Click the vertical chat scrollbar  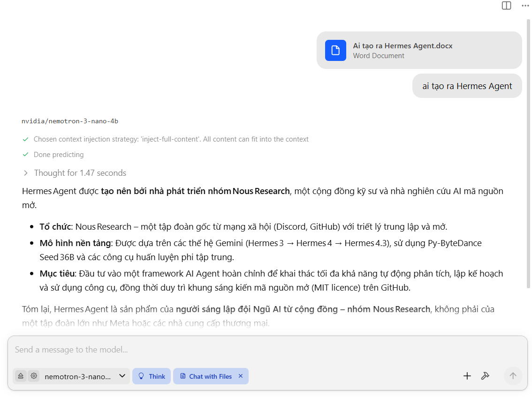[528, 154]
